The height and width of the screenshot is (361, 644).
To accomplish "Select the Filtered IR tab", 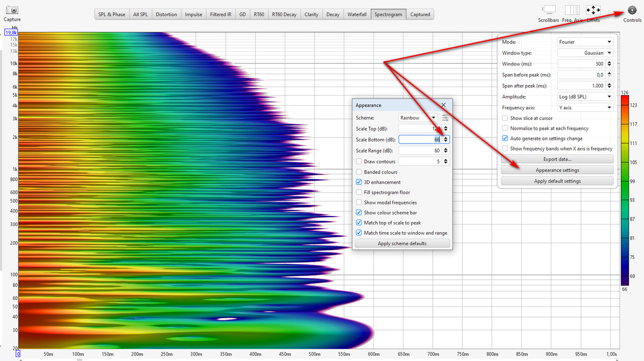I will pyautogui.click(x=221, y=15).
